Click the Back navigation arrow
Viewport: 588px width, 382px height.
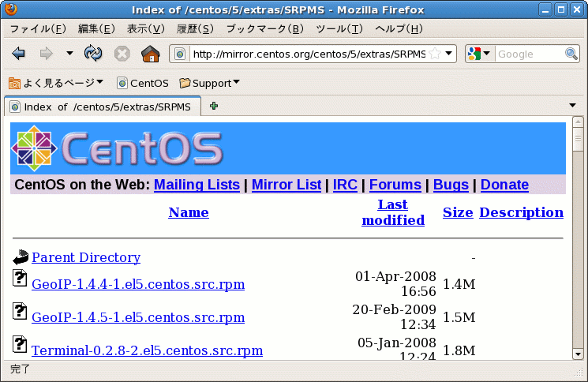(x=19, y=54)
